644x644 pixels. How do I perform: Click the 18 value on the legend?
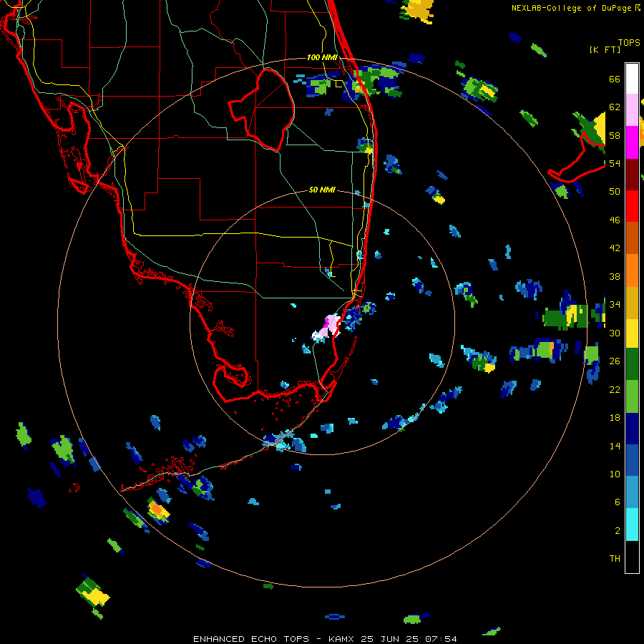[x=615, y=418]
